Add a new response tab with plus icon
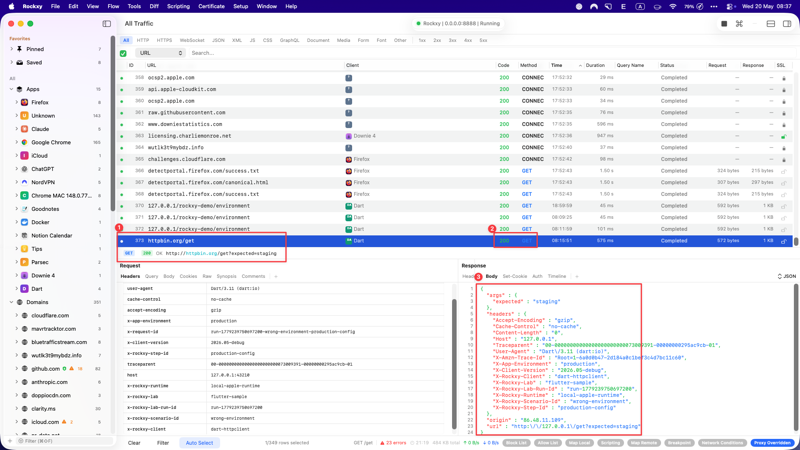 (577, 277)
